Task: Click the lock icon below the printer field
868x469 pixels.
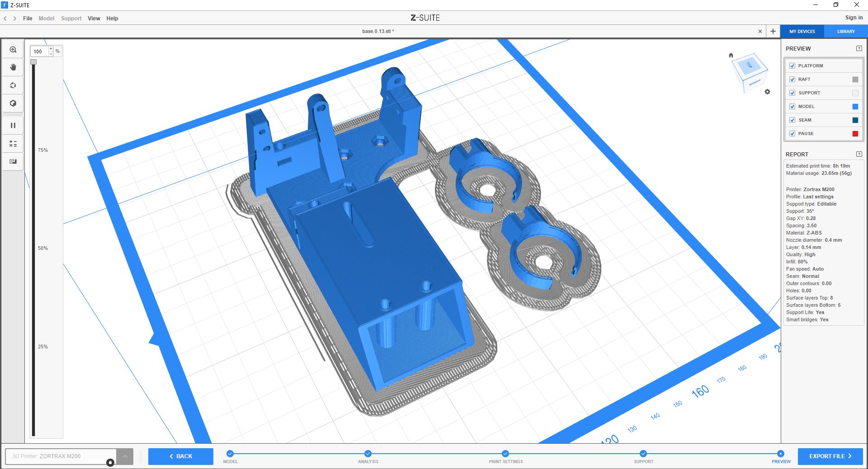Action: [110, 462]
